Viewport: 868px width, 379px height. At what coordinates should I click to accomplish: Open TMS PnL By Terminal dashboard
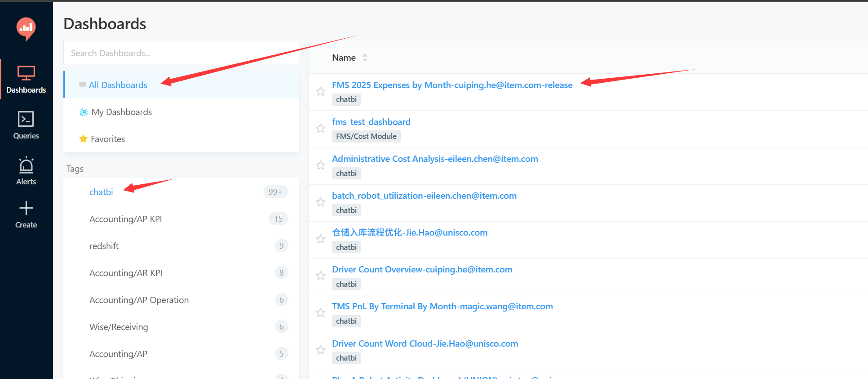[442, 306]
